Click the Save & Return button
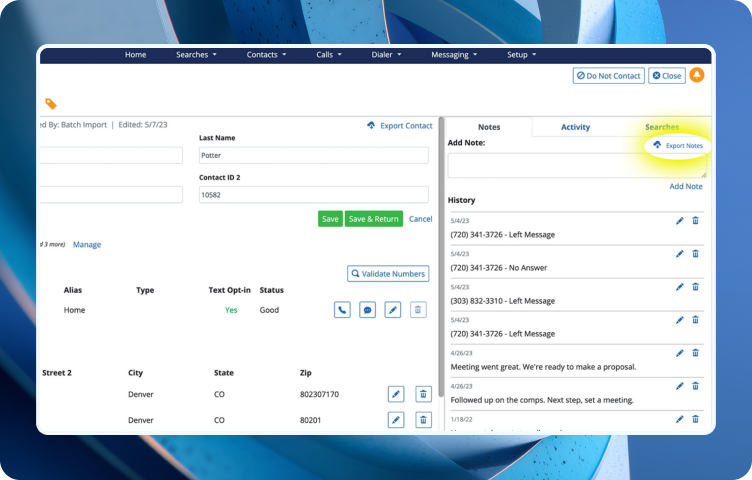 coord(374,219)
